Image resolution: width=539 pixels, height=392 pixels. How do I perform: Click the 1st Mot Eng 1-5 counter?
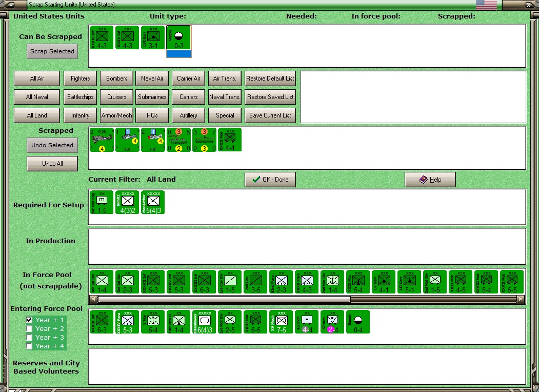coord(102,202)
